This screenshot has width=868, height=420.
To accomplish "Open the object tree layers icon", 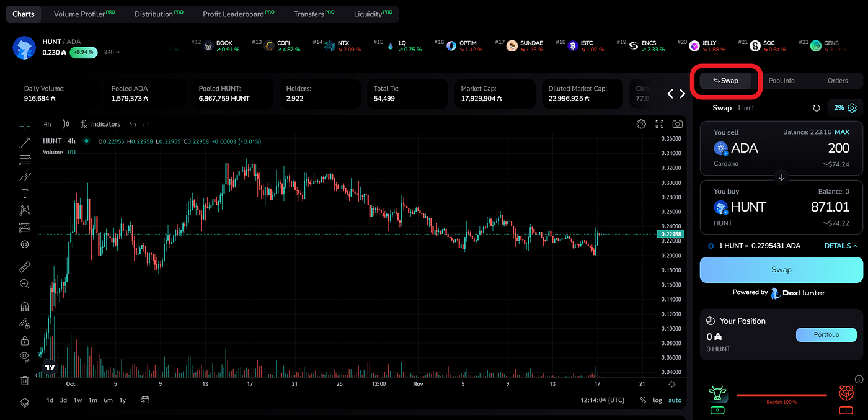I will (25, 402).
